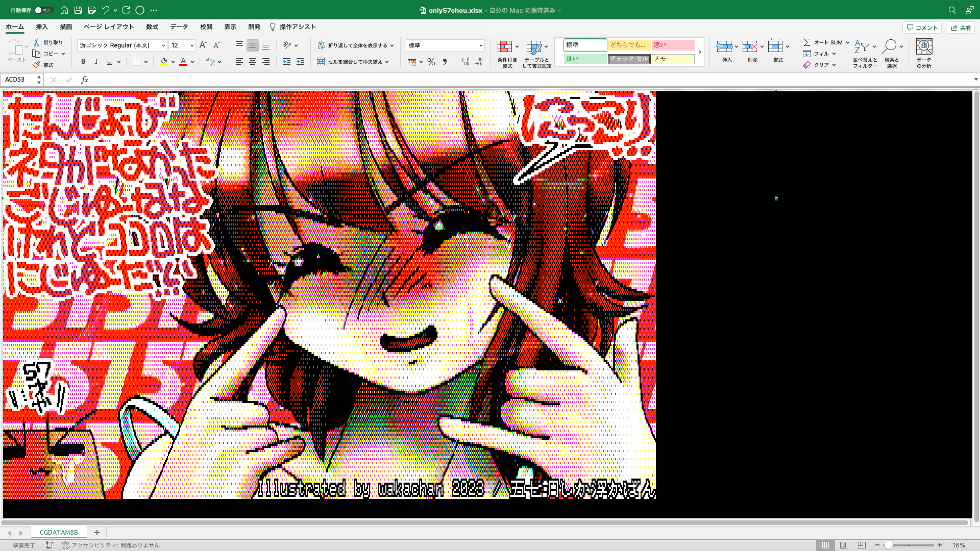Toggle Italic formatting
This screenshot has width=980, height=551.
[x=96, y=62]
